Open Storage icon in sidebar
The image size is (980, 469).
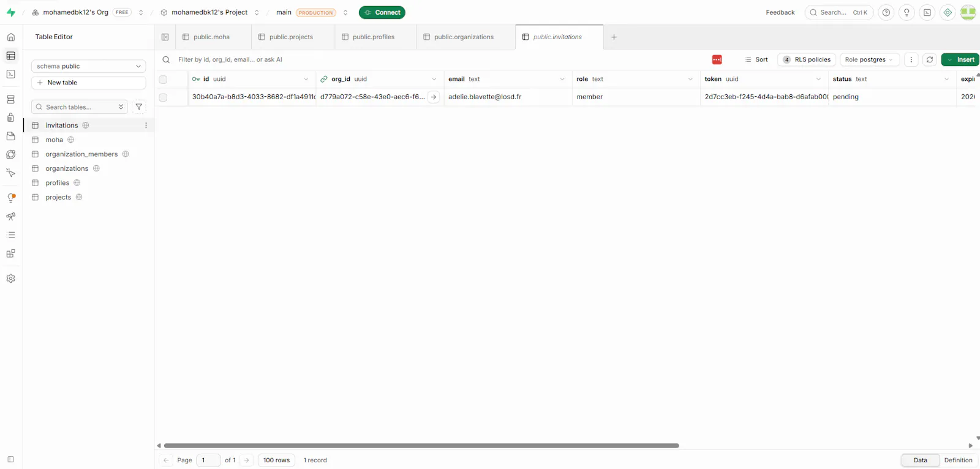pyautogui.click(x=11, y=136)
